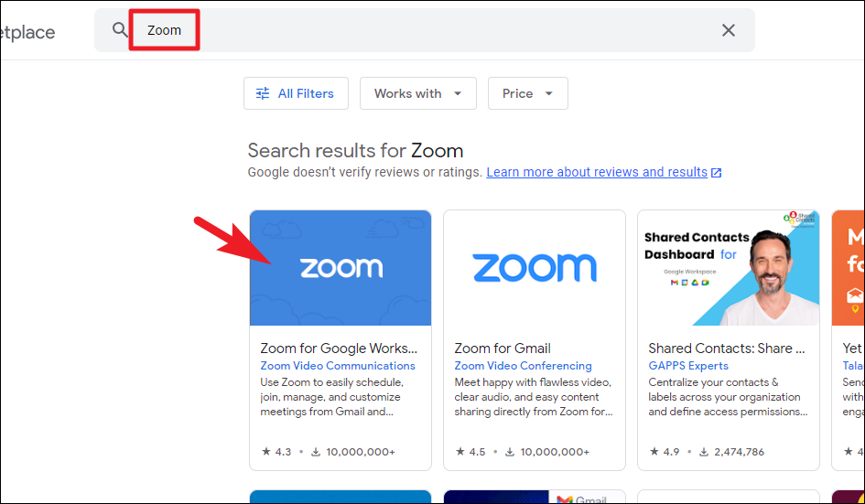Open Learn more about reviews and results link

[x=596, y=172]
